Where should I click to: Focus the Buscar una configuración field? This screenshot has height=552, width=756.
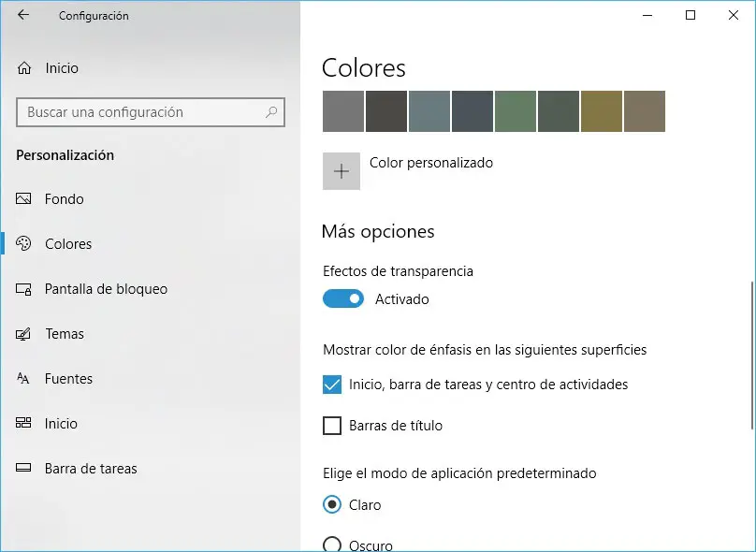pyautogui.click(x=140, y=112)
